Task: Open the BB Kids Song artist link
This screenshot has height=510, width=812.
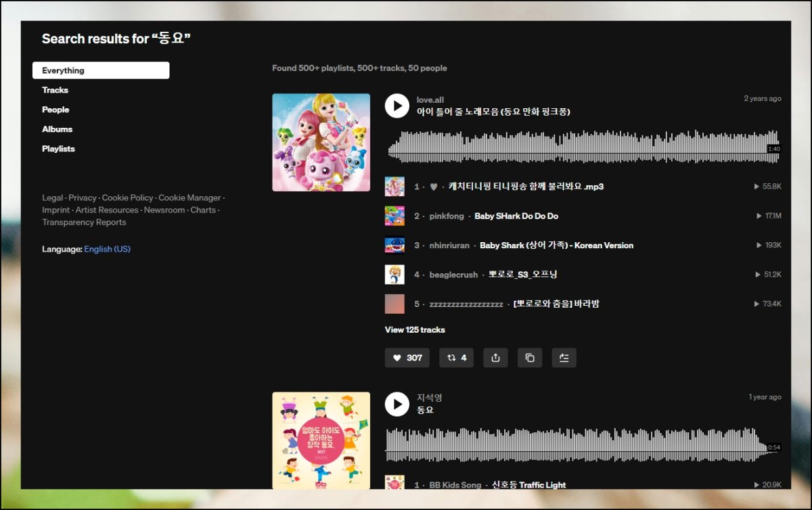Action: (x=455, y=485)
